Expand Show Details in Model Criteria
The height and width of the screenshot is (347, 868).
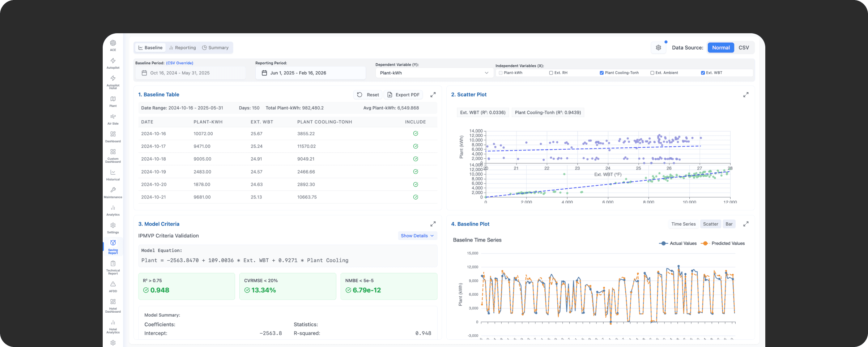pos(417,236)
